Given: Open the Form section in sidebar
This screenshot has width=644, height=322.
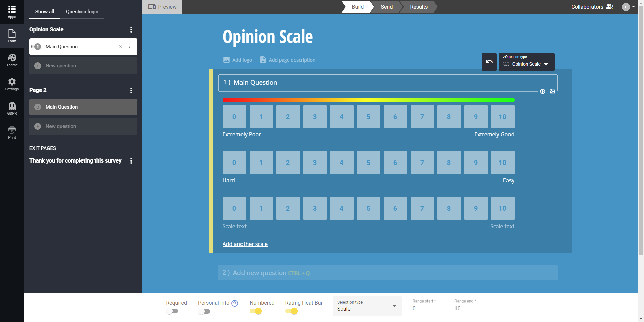Looking at the screenshot, I should pos(12,36).
